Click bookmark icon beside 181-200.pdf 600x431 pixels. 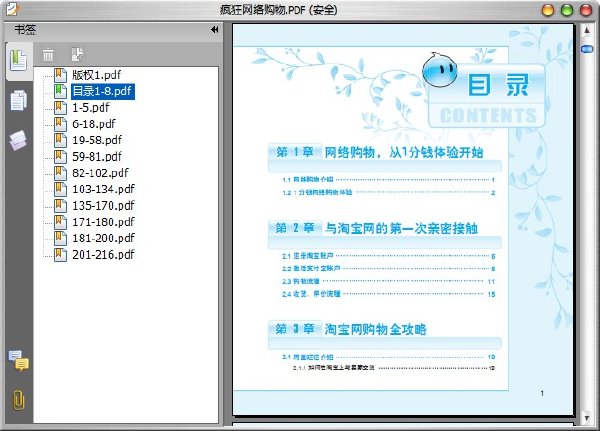point(60,238)
